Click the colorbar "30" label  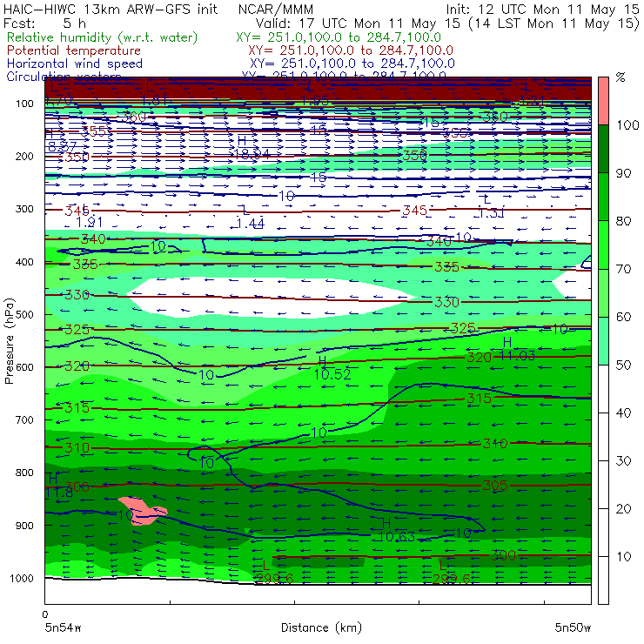pyautogui.click(x=623, y=461)
